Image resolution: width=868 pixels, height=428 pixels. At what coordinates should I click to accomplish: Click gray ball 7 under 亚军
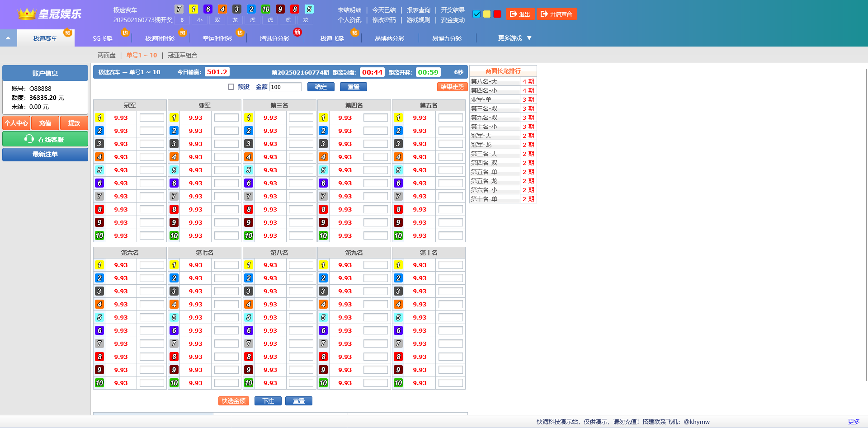[174, 196]
